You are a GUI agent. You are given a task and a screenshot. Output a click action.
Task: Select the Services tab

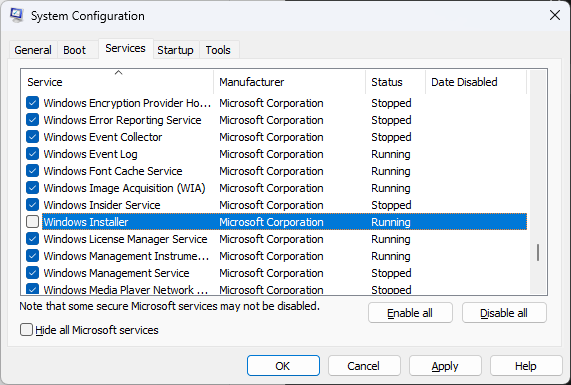(125, 48)
